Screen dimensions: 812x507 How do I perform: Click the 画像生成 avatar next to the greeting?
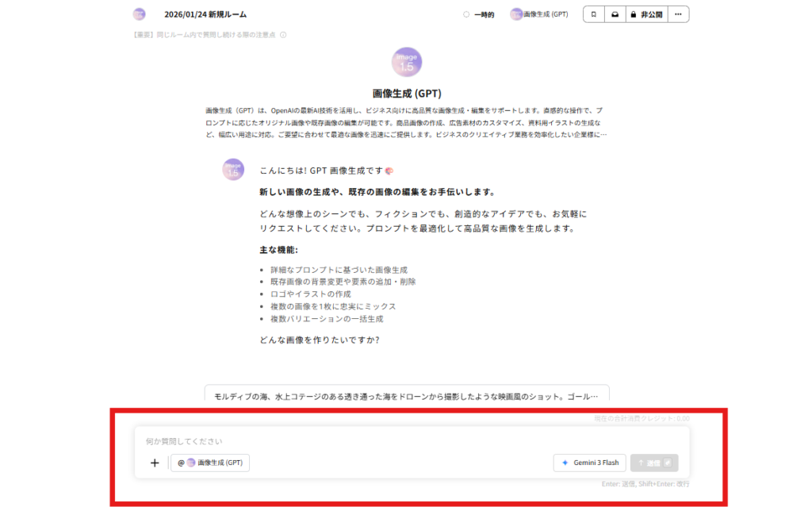tap(232, 170)
